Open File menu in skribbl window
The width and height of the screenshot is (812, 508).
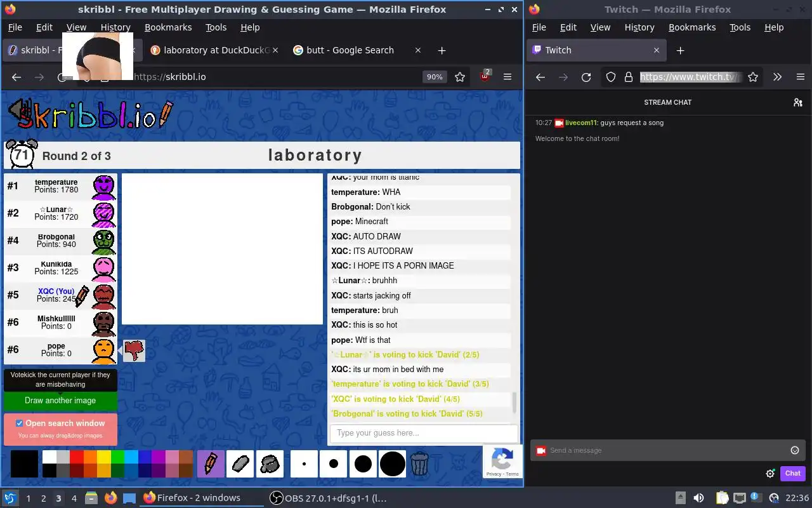(x=15, y=27)
